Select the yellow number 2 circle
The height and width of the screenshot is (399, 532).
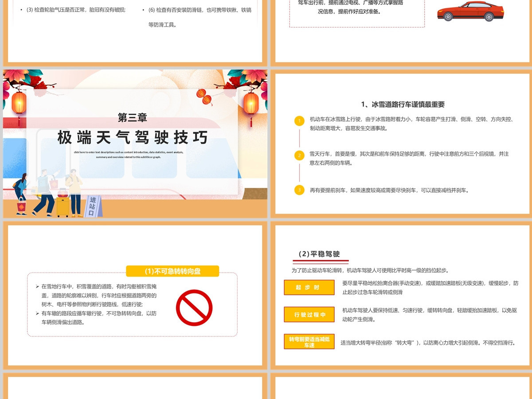pyautogui.click(x=299, y=155)
